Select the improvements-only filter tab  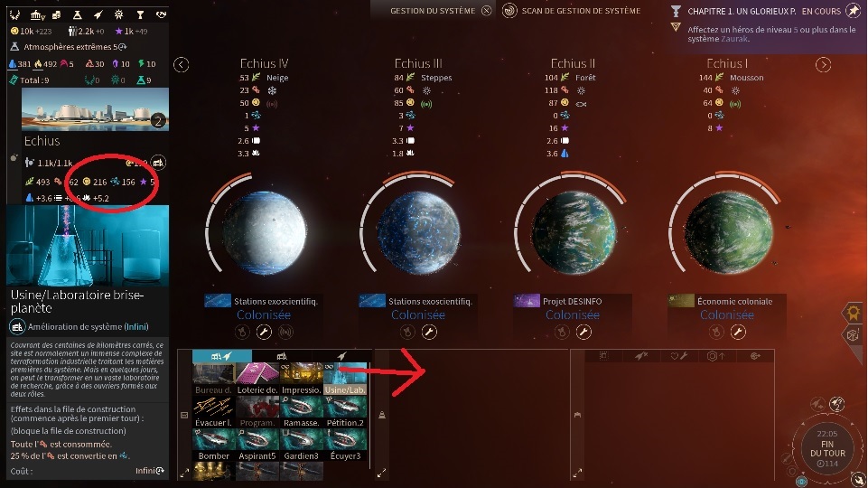pos(282,356)
